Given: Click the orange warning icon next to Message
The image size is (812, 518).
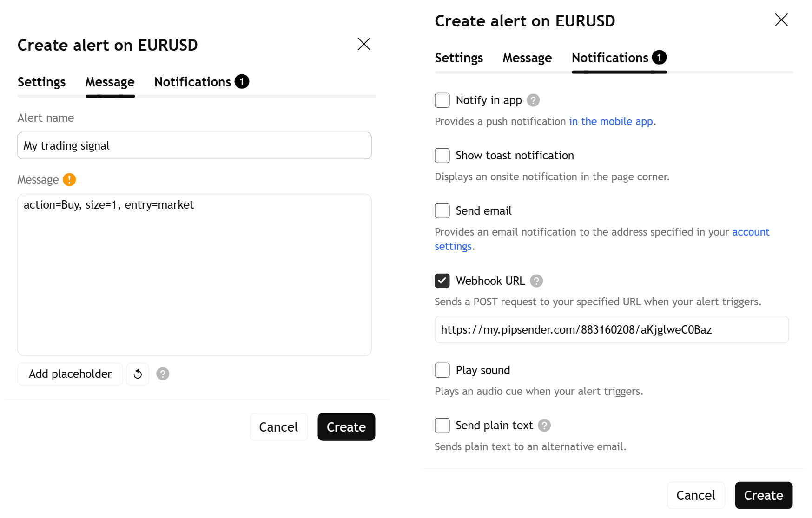Looking at the screenshot, I should pos(69,179).
